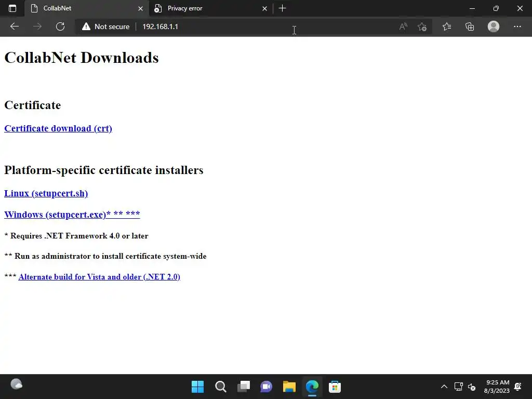
Task: Open a new browser tab
Action: click(282, 8)
